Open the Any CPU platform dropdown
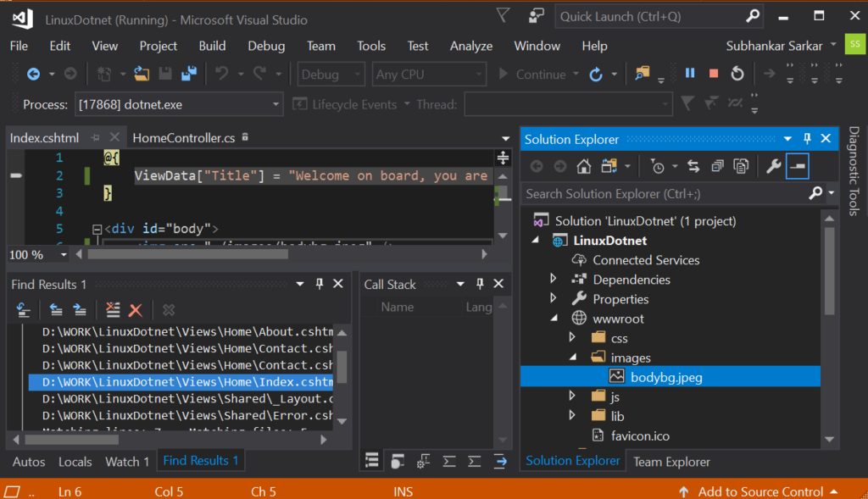The height and width of the screenshot is (499, 868). coord(428,74)
